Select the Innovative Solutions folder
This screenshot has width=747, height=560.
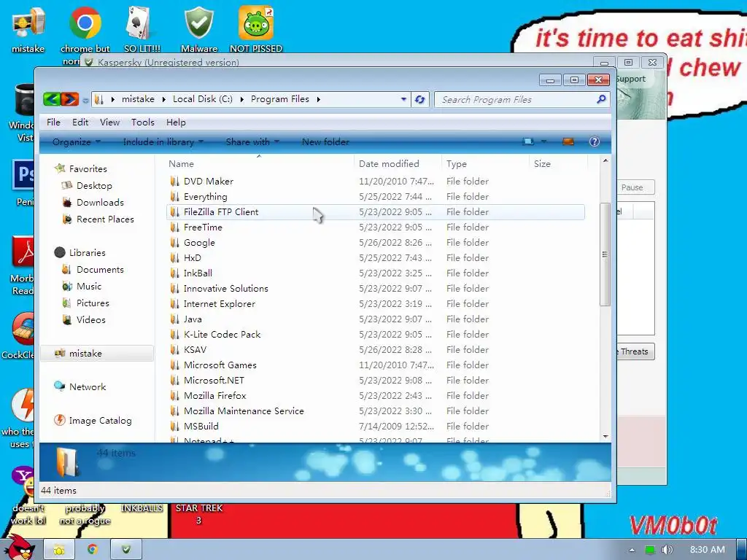(376, 289)
